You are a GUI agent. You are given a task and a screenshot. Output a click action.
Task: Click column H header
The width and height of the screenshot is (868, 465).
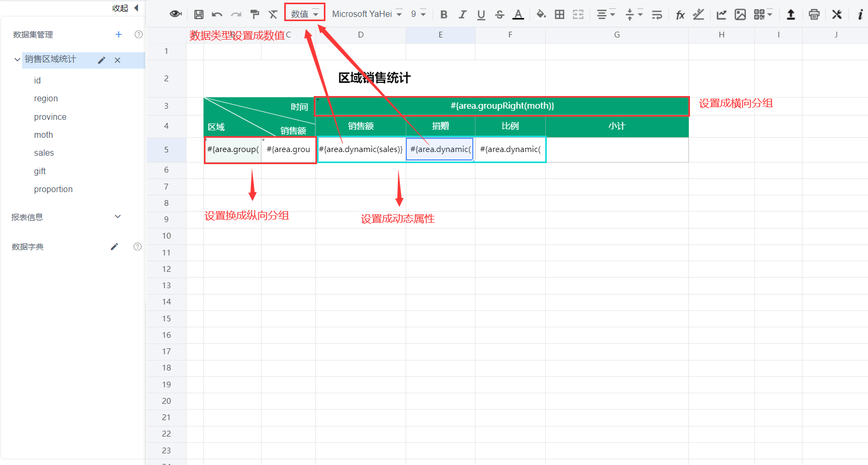click(721, 35)
